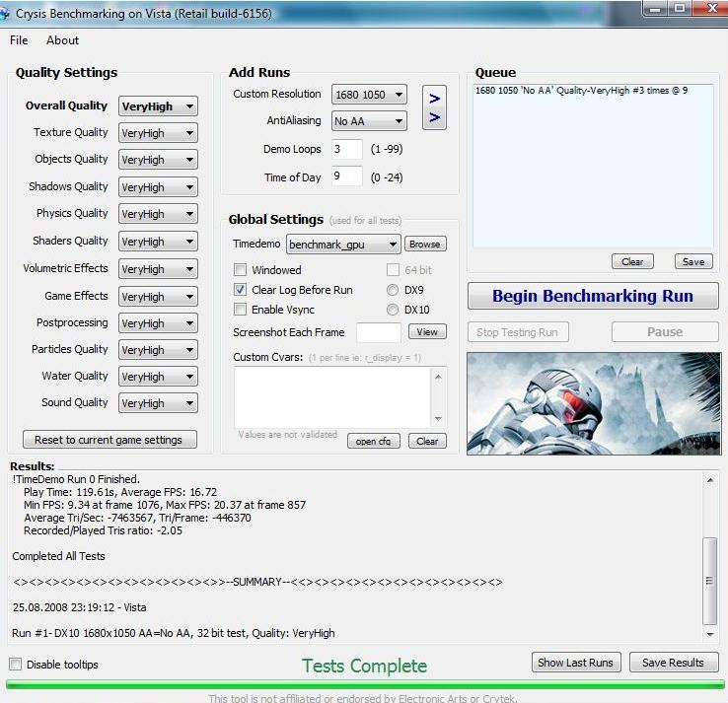
Task: Click Show Last Runs button
Action: point(576,663)
